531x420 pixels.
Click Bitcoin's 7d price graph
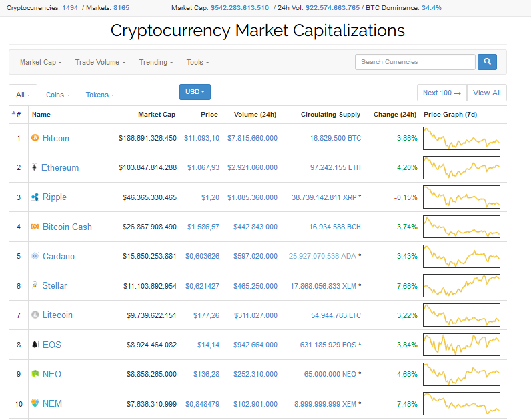click(462, 138)
